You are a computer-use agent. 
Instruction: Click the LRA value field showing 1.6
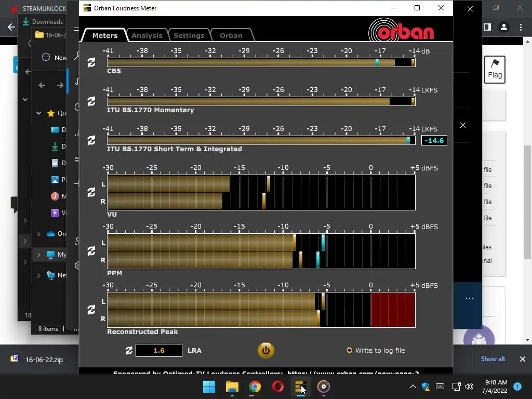click(x=159, y=351)
